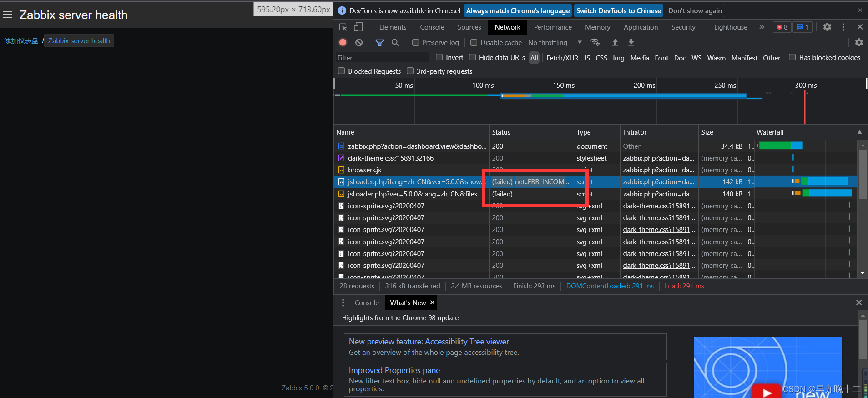Click the What's New video thumbnail
Image resolution: width=868 pixels, height=398 pixels.
(768, 368)
